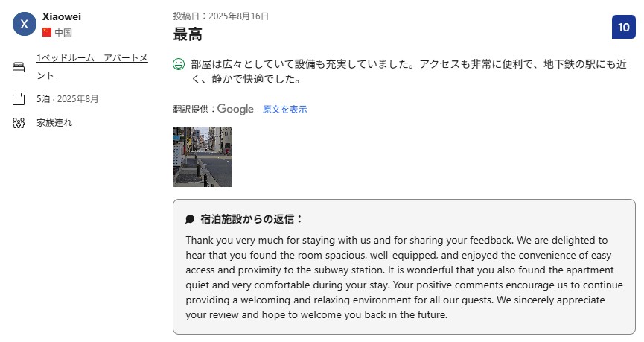Screen dimensions: 644x342
Task: Click the green smiley face icon
Action: click(179, 64)
